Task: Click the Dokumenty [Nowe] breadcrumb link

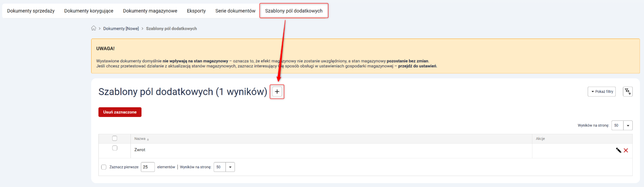Action: tap(121, 29)
